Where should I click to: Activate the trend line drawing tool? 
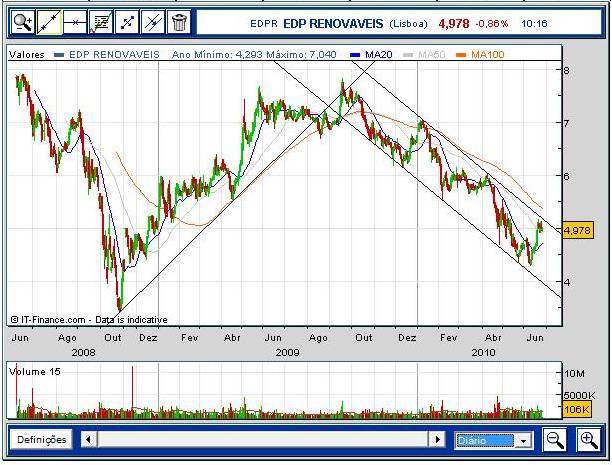[49, 23]
